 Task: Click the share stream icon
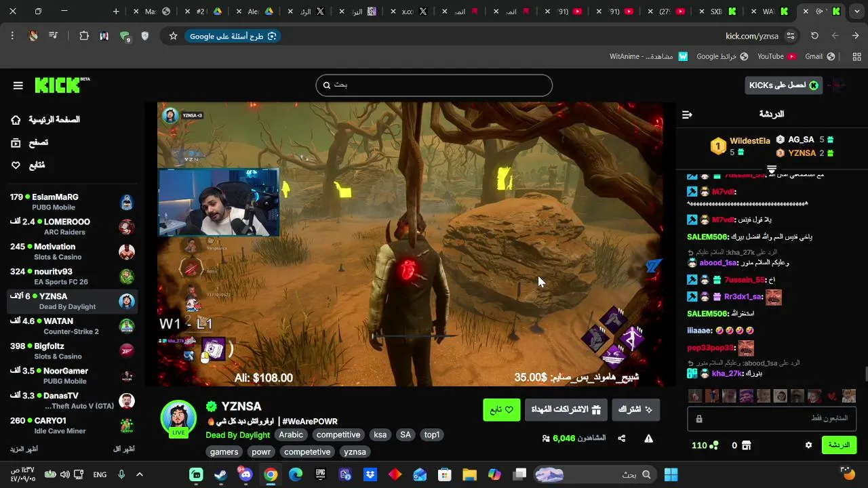point(621,439)
